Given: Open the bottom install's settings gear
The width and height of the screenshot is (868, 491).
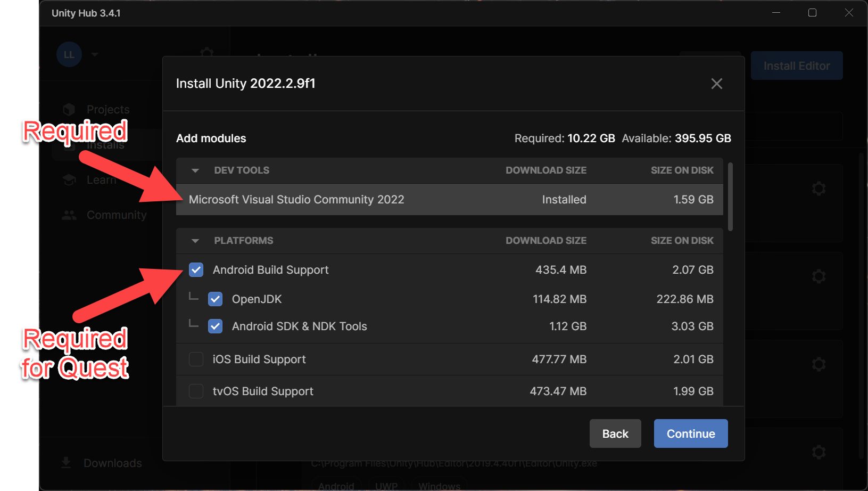Looking at the screenshot, I should pyautogui.click(x=819, y=452).
